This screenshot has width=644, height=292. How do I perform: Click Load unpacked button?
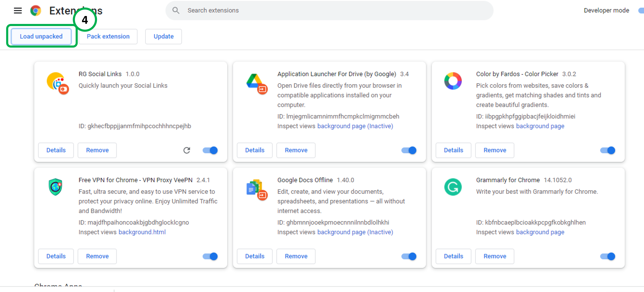[x=41, y=37]
